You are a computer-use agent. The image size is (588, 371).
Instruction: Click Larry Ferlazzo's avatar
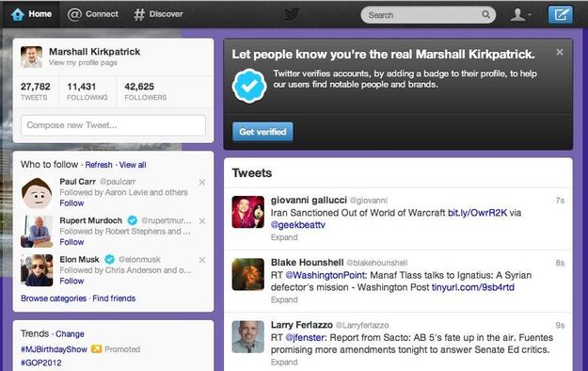tap(247, 337)
